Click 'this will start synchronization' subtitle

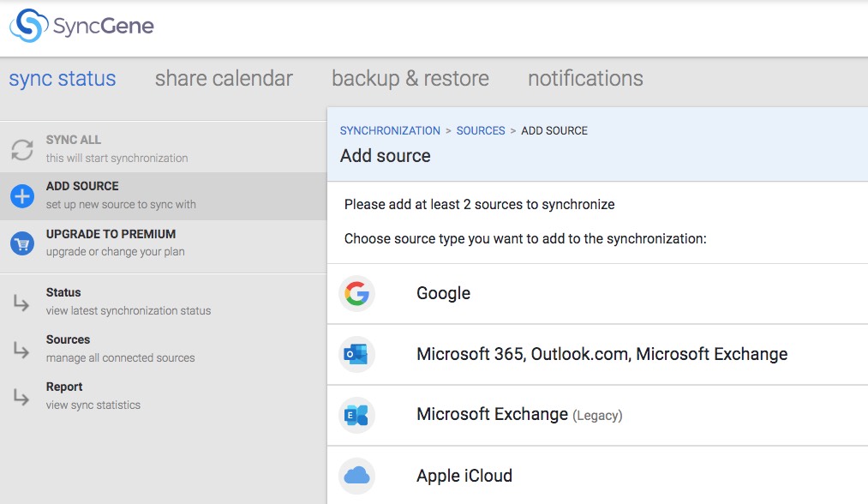(117, 158)
